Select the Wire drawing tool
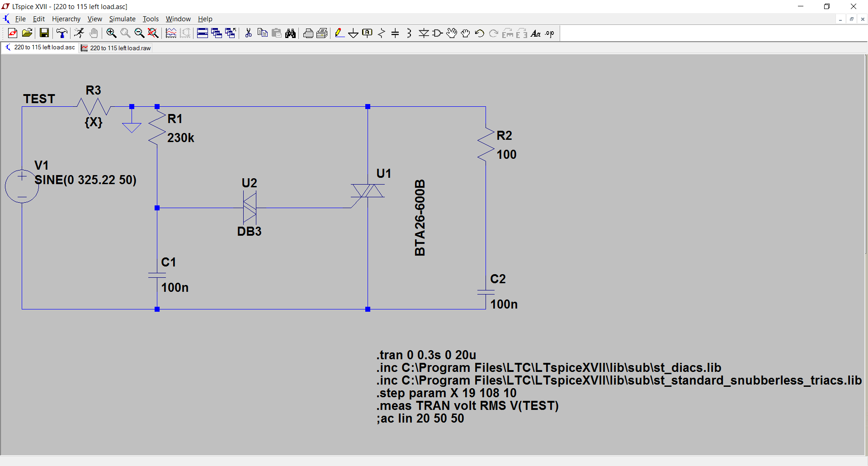 click(x=340, y=33)
